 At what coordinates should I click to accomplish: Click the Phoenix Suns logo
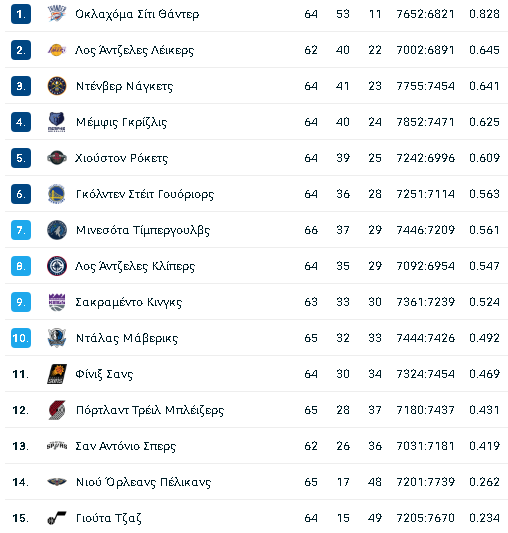pos(56,374)
